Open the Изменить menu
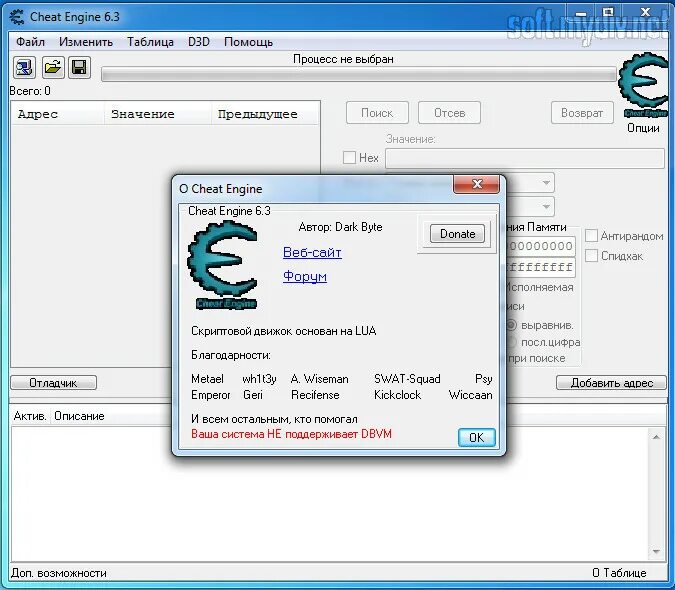 [86, 42]
